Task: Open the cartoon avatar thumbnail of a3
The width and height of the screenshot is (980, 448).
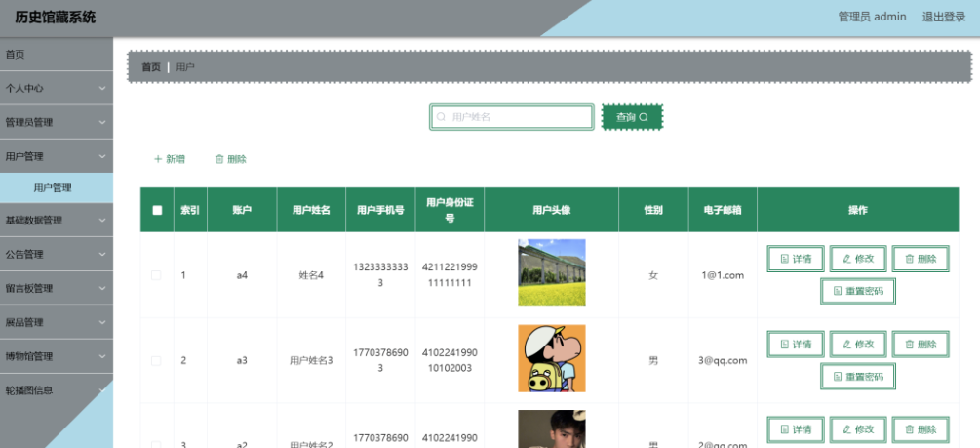Action: (x=552, y=358)
